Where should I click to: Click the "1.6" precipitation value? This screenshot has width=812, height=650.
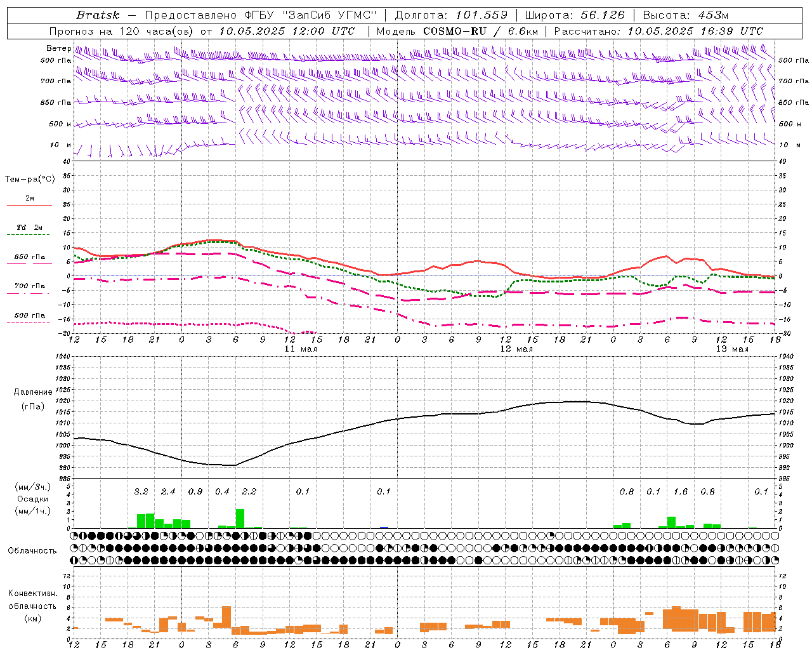point(681,491)
